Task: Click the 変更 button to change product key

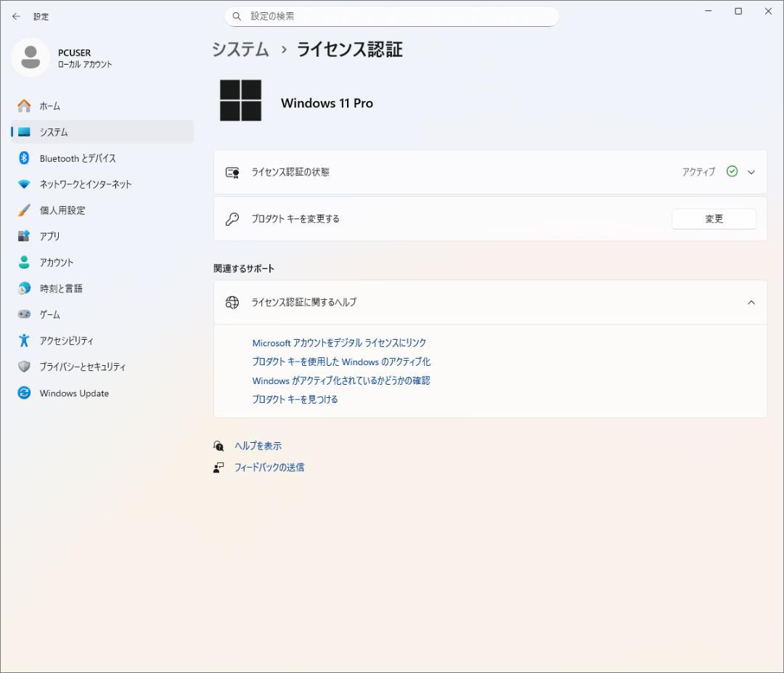Action: pos(714,219)
